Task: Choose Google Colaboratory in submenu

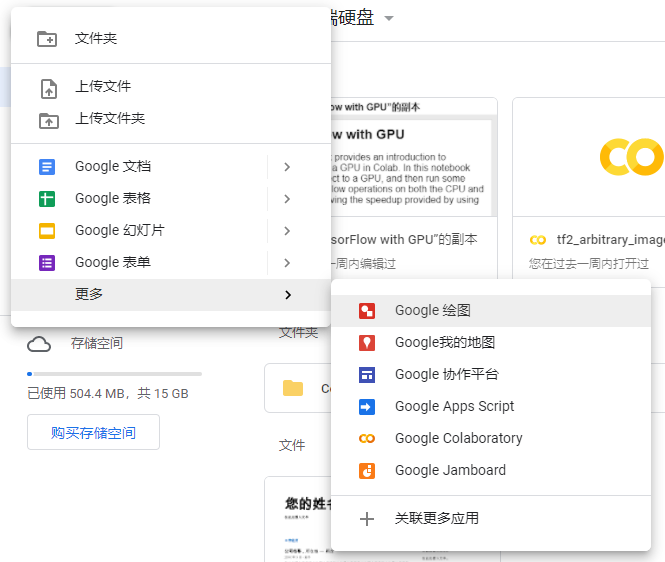Action: [491, 439]
